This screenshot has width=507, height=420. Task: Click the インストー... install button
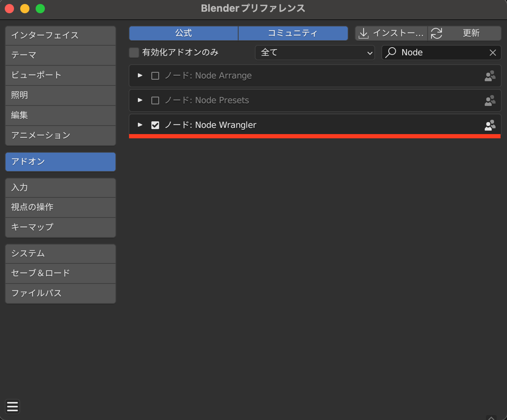(391, 33)
